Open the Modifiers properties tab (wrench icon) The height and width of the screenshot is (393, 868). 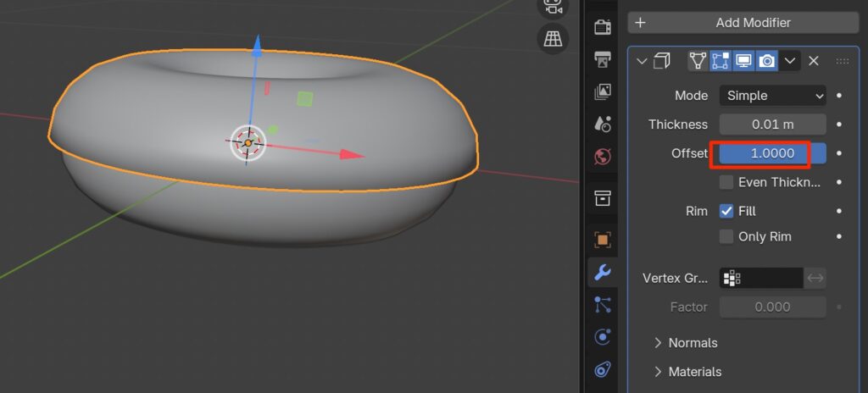click(x=603, y=272)
